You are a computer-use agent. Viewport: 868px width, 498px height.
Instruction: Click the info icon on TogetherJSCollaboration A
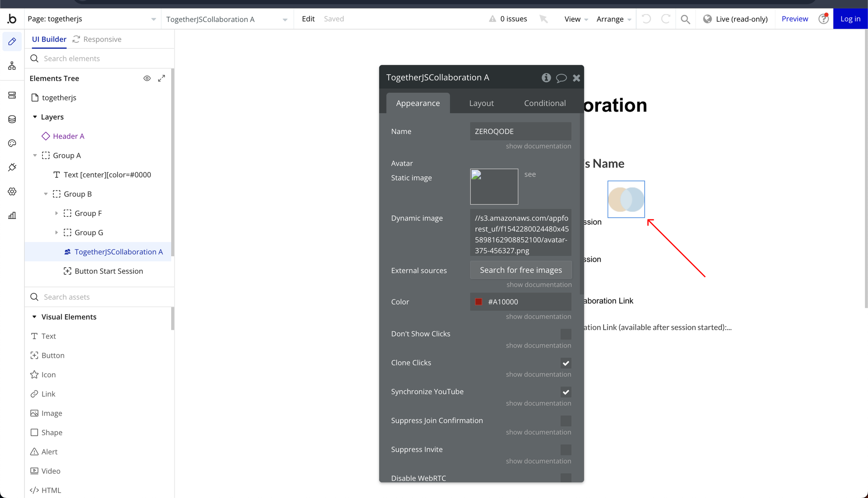546,77
